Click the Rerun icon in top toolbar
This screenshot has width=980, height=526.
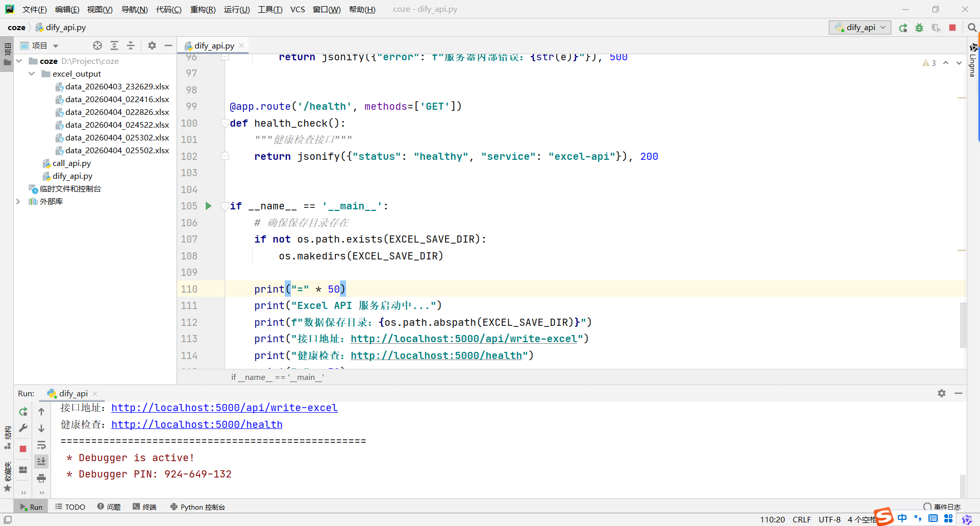pyautogui.click(x=903, y=28)
